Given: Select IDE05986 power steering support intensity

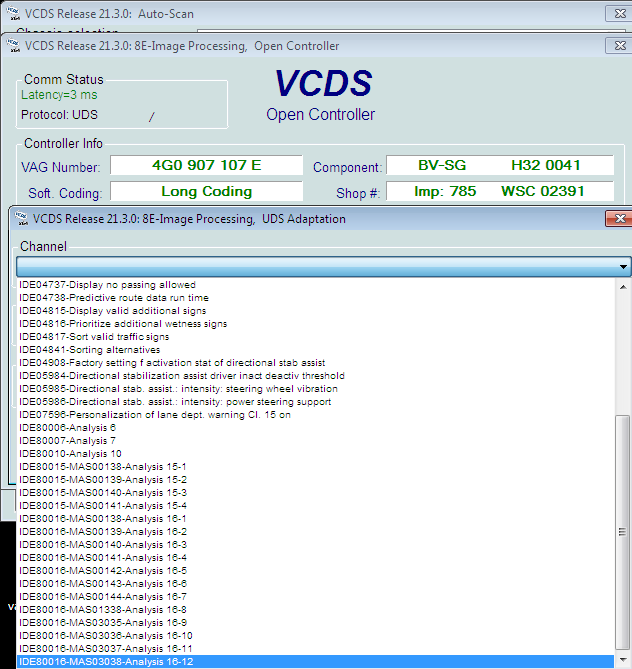Looking at the screenshot, I should pyautogui.click(x=315, y=401).
